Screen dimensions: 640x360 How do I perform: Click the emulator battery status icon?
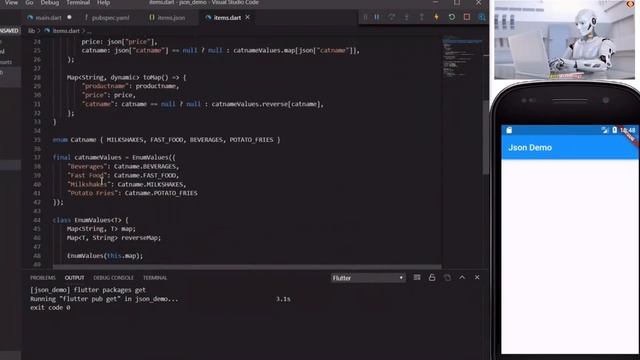click(614, 130)
